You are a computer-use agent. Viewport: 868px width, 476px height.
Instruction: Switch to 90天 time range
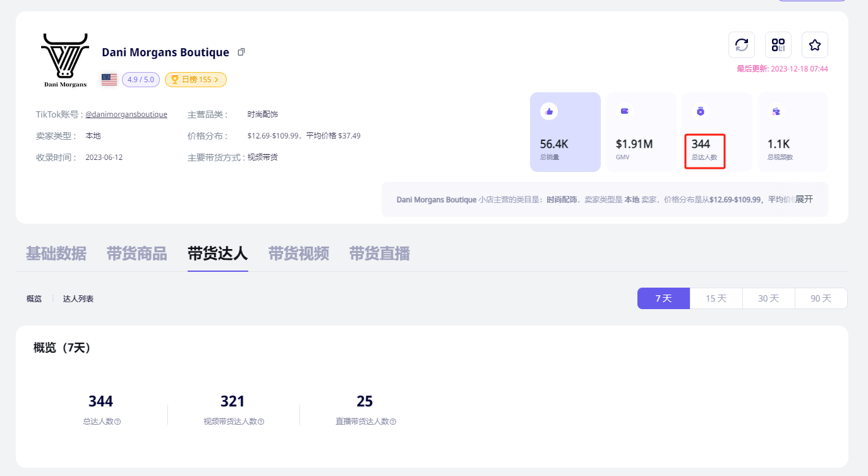coord(821,298)
